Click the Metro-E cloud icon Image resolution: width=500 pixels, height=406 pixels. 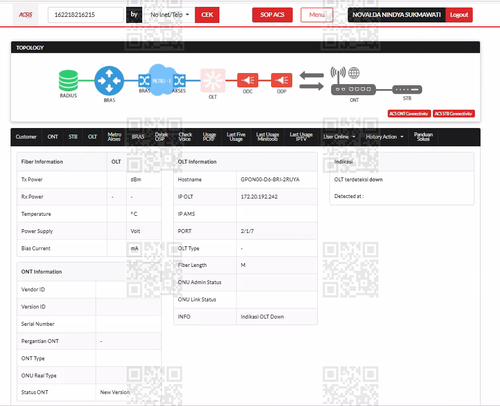tap(162, 80)
